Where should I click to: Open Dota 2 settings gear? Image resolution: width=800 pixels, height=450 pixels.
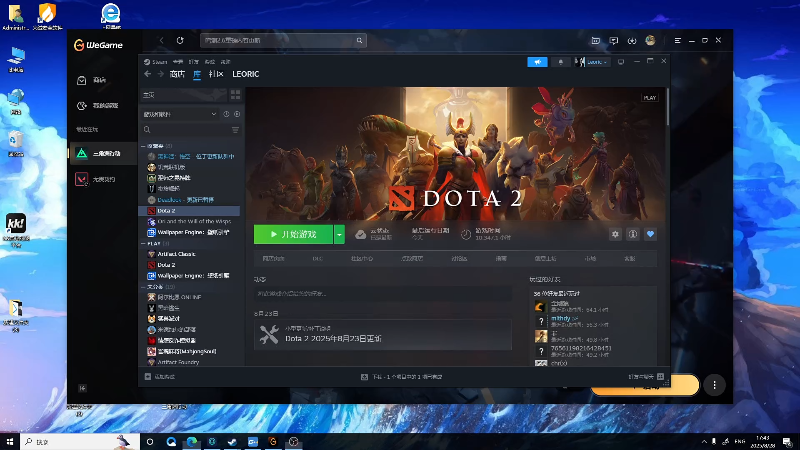[x=615, y=234]
